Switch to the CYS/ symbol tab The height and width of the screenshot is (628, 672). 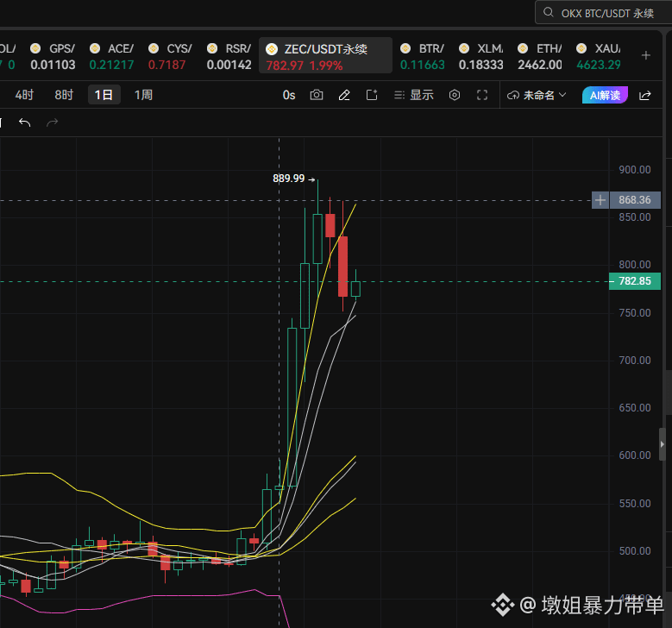click(x=170, y=56)
